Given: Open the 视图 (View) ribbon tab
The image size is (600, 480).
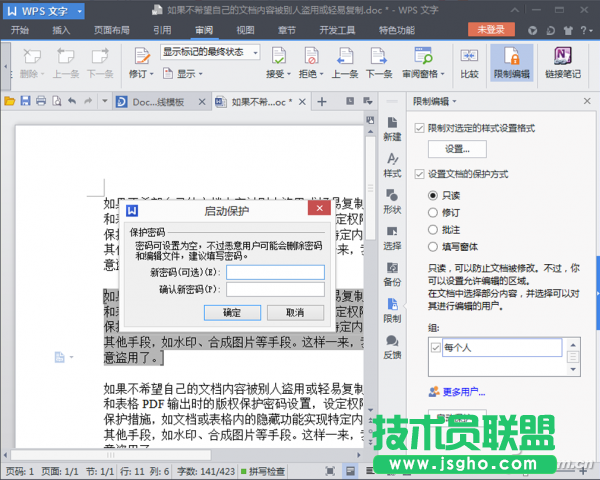Looking at the screenshot, I should pos(245,30).
